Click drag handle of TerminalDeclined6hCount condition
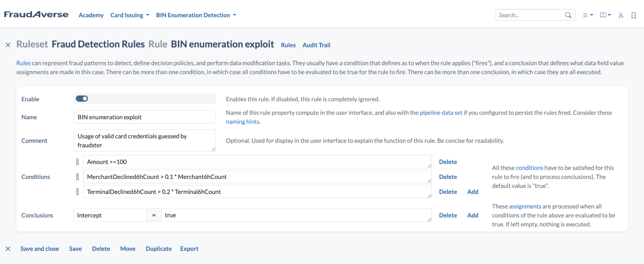The height and width of the screenshot is (264, 644). pyautogui.click(x=77, y=192)
